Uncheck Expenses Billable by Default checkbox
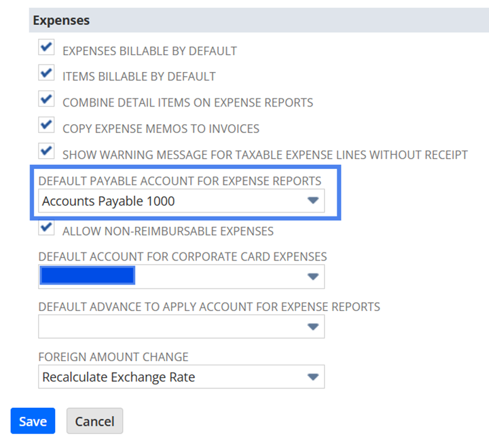The width and height of the screenshot is (489, 448). point(46,49)
